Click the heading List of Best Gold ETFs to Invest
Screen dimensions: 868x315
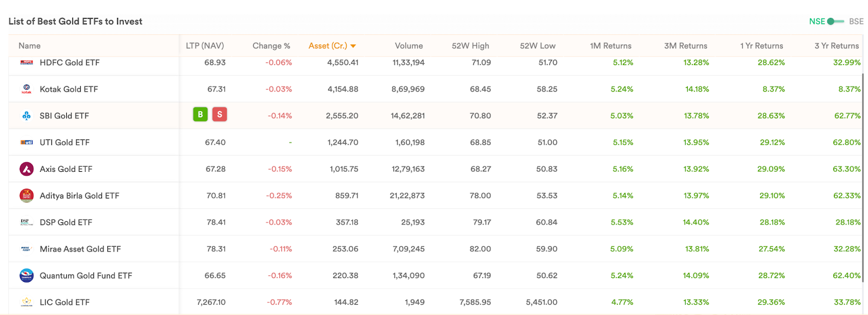75,22
